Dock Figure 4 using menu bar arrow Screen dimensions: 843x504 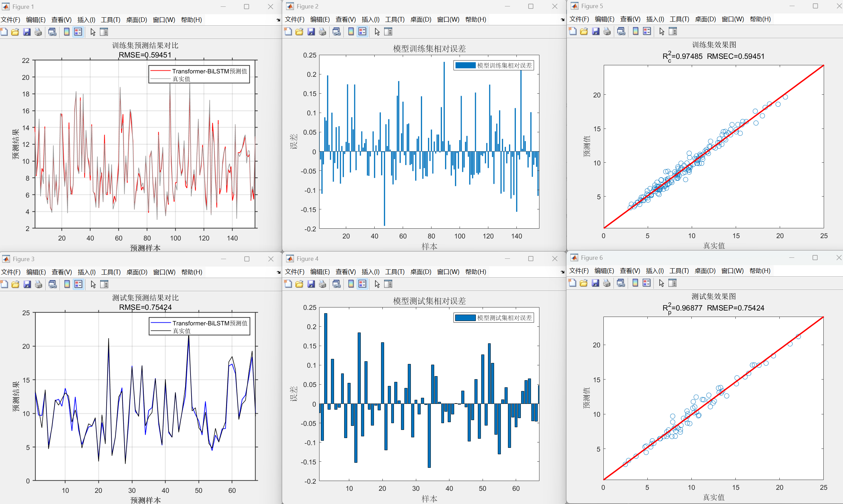point(562,272)
